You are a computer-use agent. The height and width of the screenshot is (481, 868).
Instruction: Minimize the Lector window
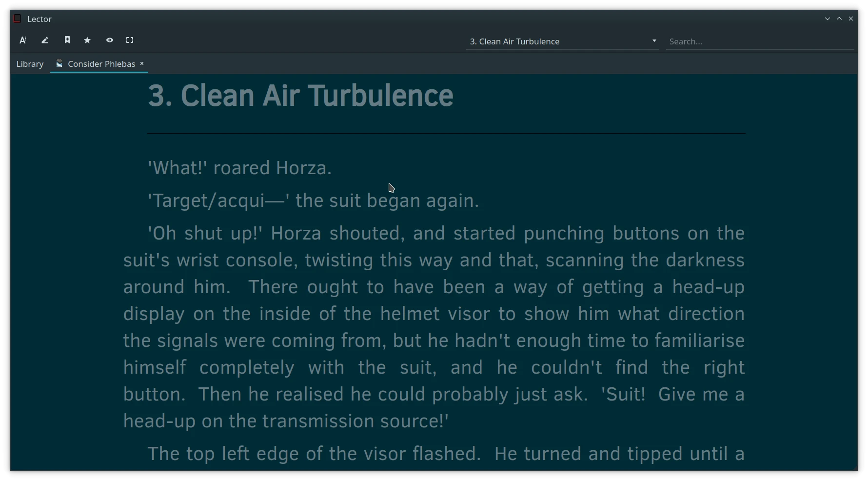click(828, 19)
